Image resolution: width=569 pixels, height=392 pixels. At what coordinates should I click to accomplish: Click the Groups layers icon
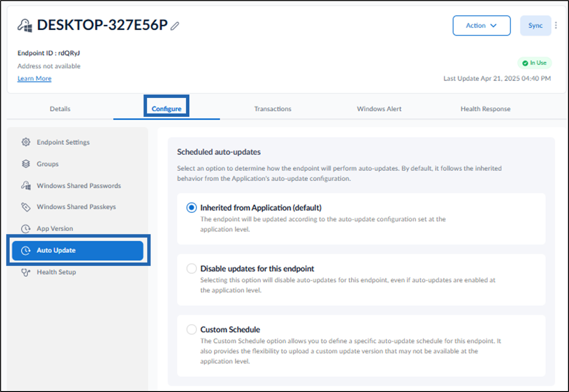pyautogui.click(x=26, y=164)
